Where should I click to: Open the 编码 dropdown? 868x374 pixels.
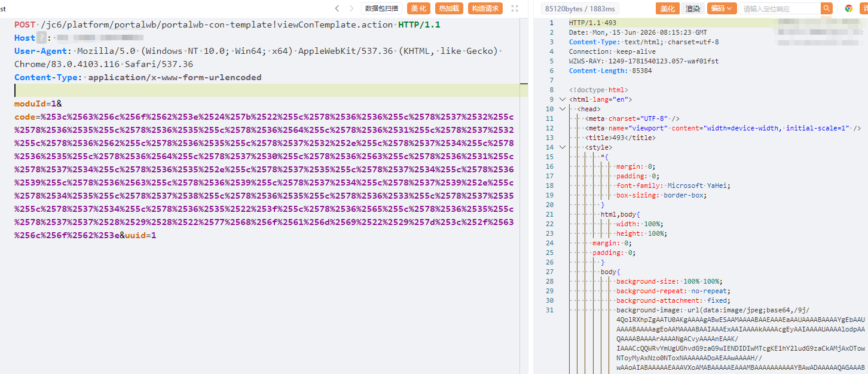click(x=722, y=8)
